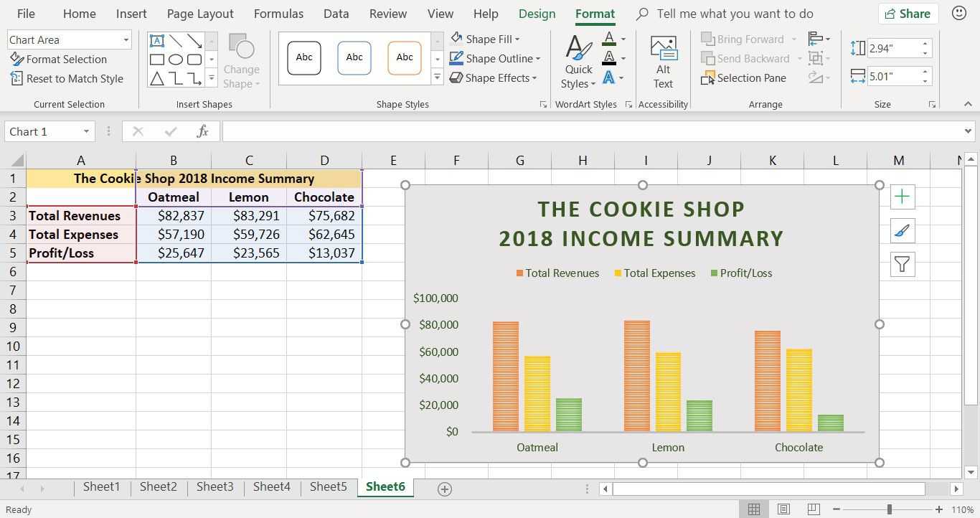The height and width of the screenshot is (518, 980).
Task: Click the Shape Width input field
Action: point(893,76)
